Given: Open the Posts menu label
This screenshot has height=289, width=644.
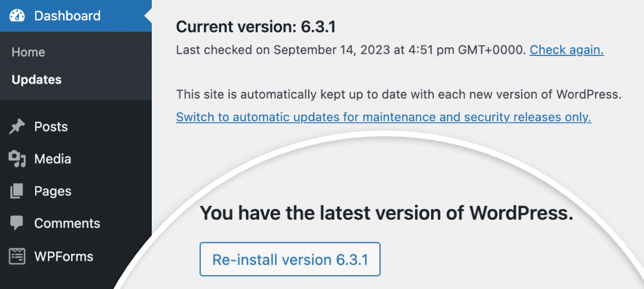Looking at the screenshot, I should click(x=51, y=127).
